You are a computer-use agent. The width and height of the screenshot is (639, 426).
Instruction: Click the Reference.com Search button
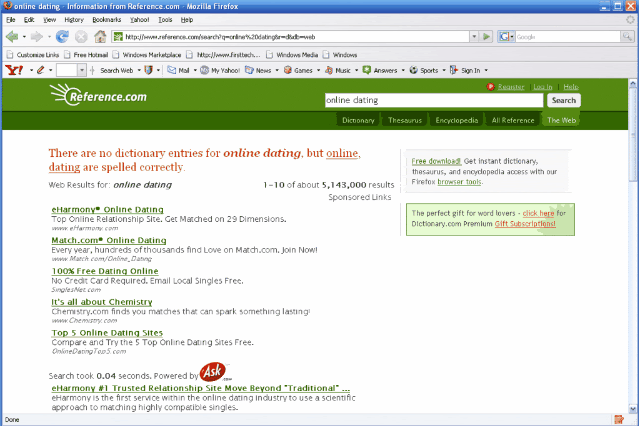pyautogui.click(x=564, y=100)
